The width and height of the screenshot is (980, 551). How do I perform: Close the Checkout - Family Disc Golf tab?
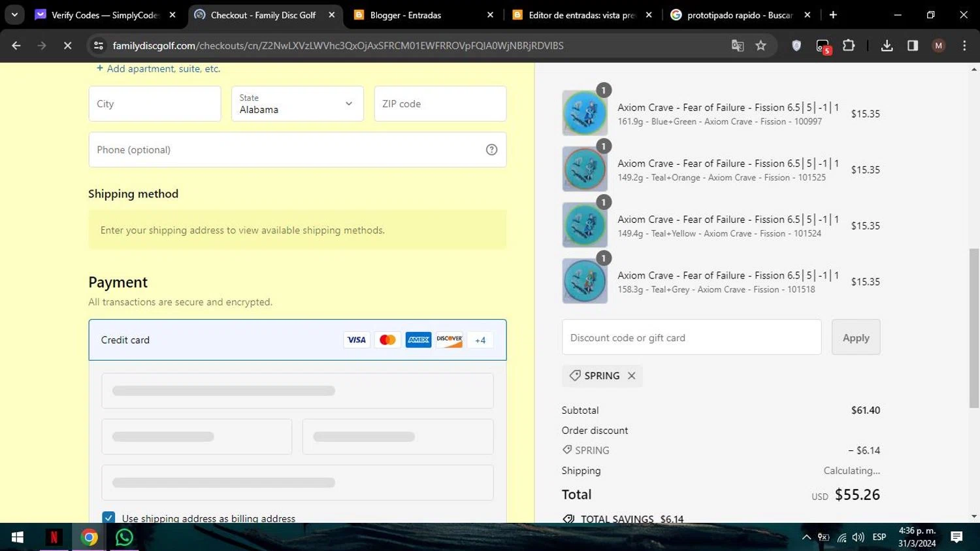pyautogui.click(x=332, y=14)
